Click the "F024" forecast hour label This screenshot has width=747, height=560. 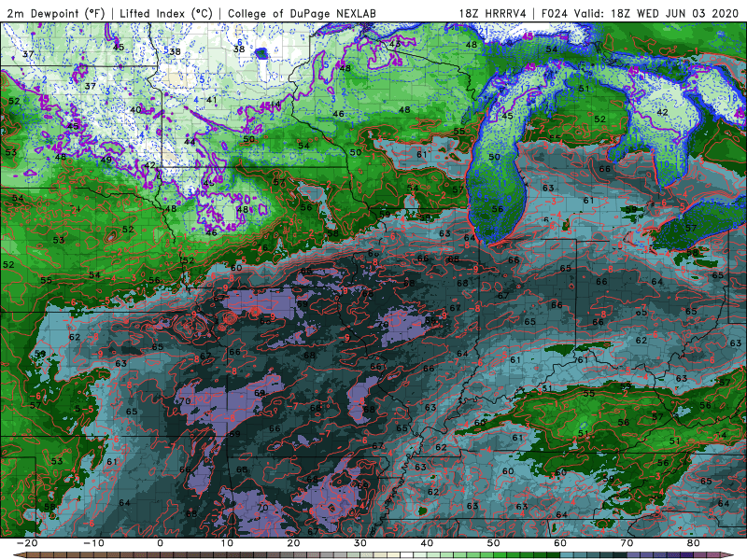pos(555,13)
